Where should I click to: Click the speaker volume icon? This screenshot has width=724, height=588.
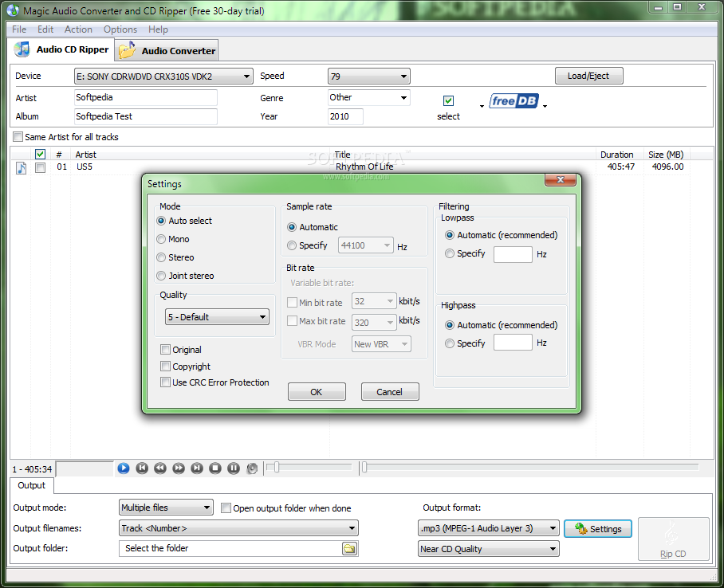pos(252,468)
